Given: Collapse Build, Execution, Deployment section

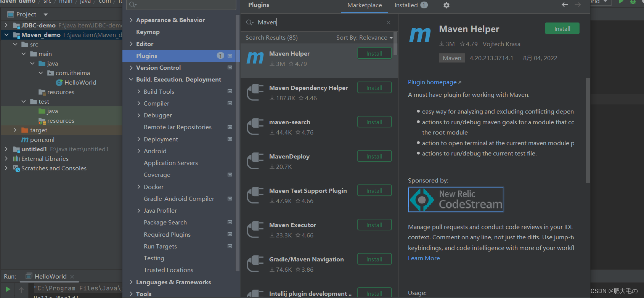Looking at the screenshot, I should [131, 79].
